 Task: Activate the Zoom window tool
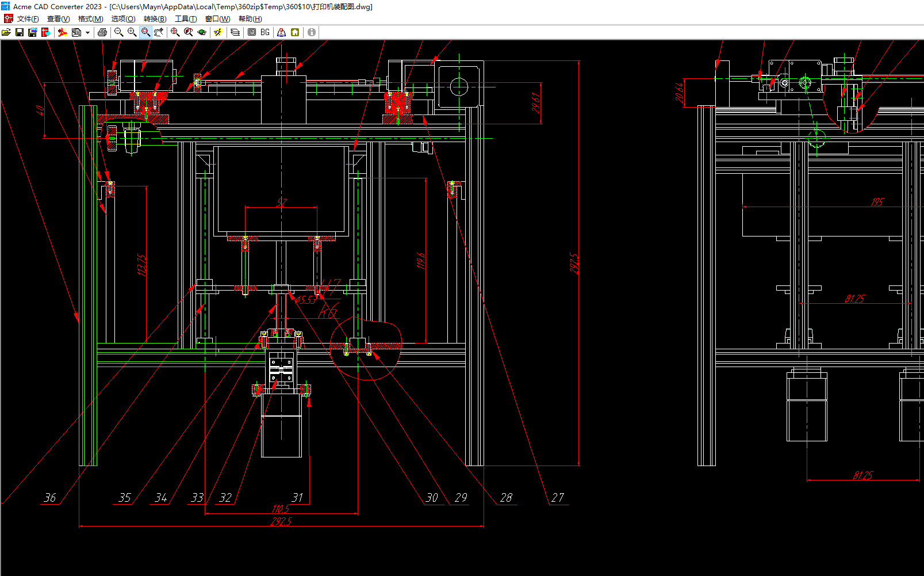coord(146,32)
